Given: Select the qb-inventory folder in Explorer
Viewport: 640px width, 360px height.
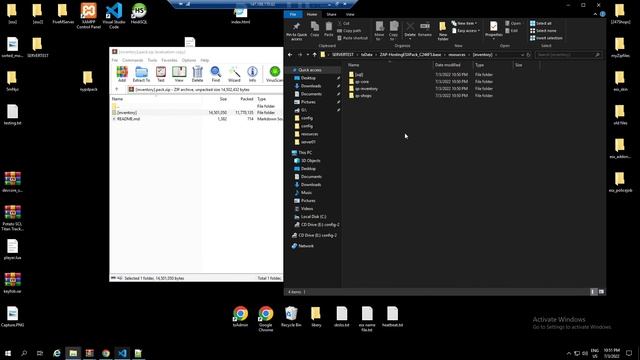Looking at the screenshot, I should (366, 89).
